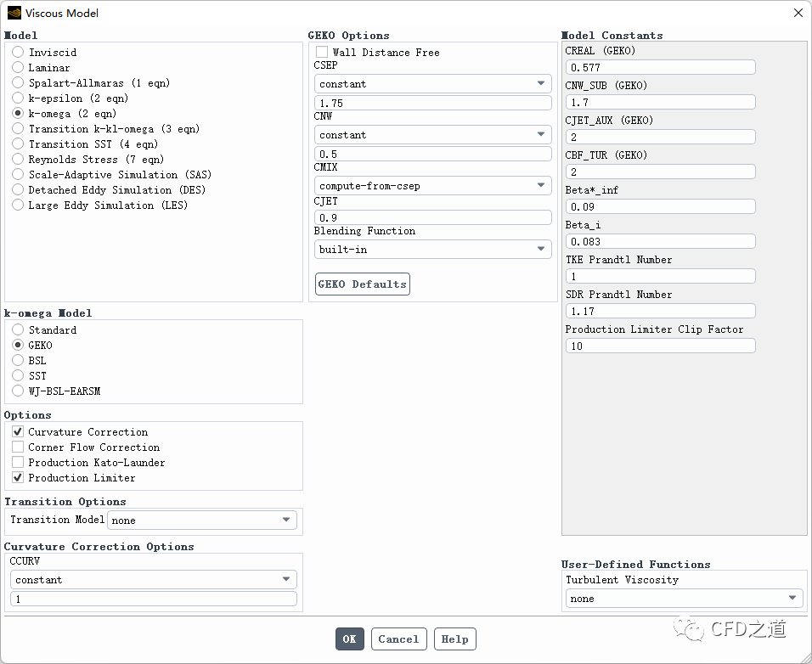Screen dimensions: 812x664
Task: Open the Blending Function dropdown
Action: tap(432, 250)
